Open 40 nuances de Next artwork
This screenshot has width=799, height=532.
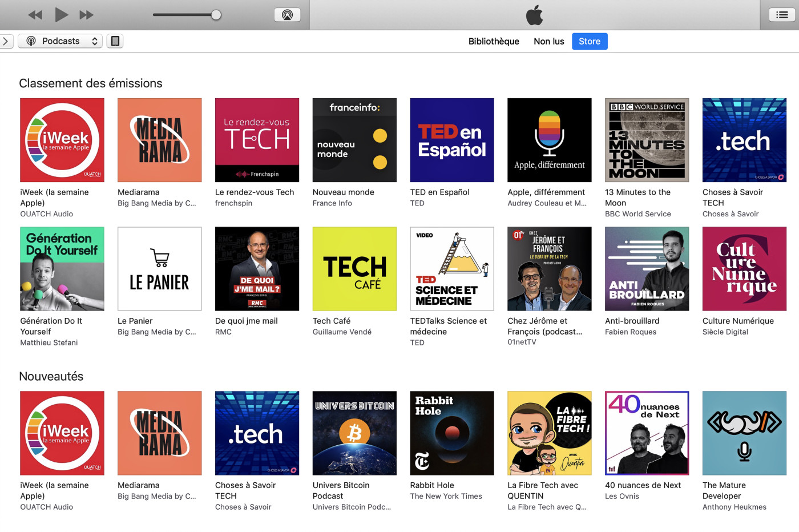tap(647, 433)
